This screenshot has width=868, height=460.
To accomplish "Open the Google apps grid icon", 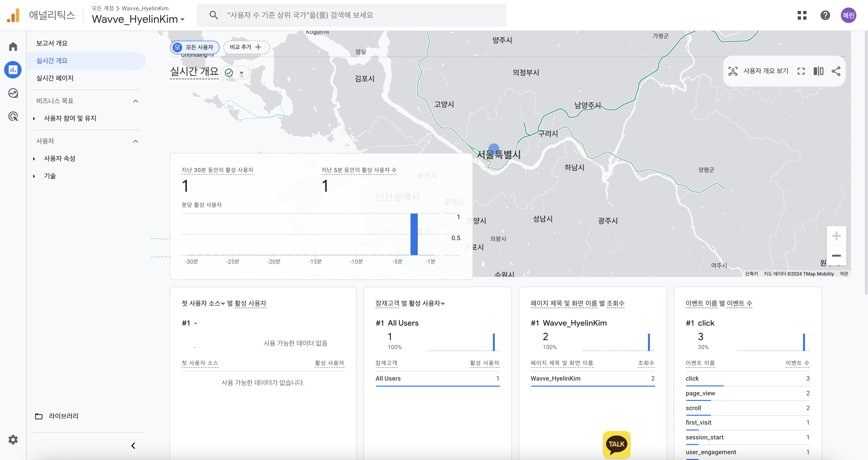I will click(802, 15).
